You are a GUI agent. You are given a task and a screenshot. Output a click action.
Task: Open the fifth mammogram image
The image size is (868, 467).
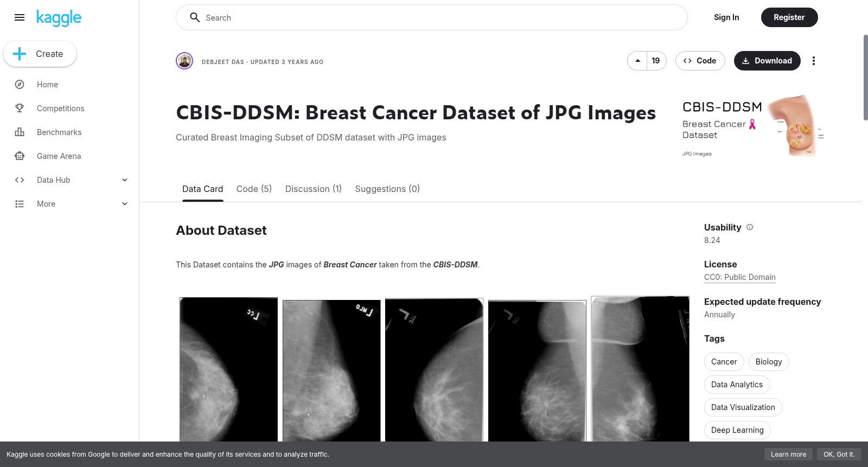[640, 369]
